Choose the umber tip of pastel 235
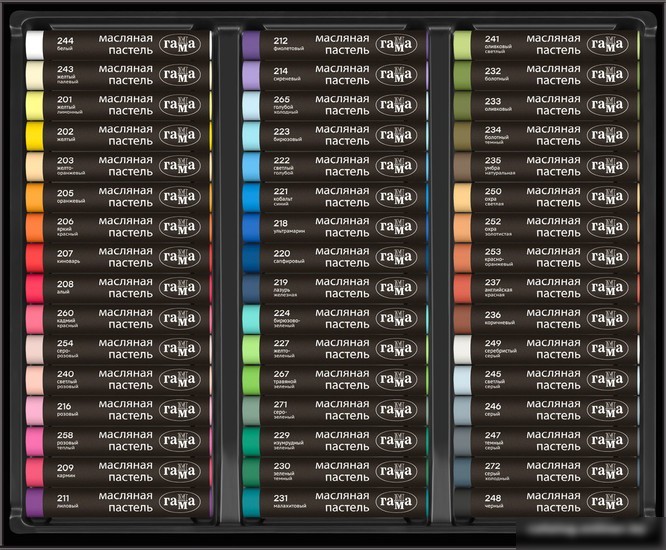This screenshot has height=550, width=666. (463, 166)
